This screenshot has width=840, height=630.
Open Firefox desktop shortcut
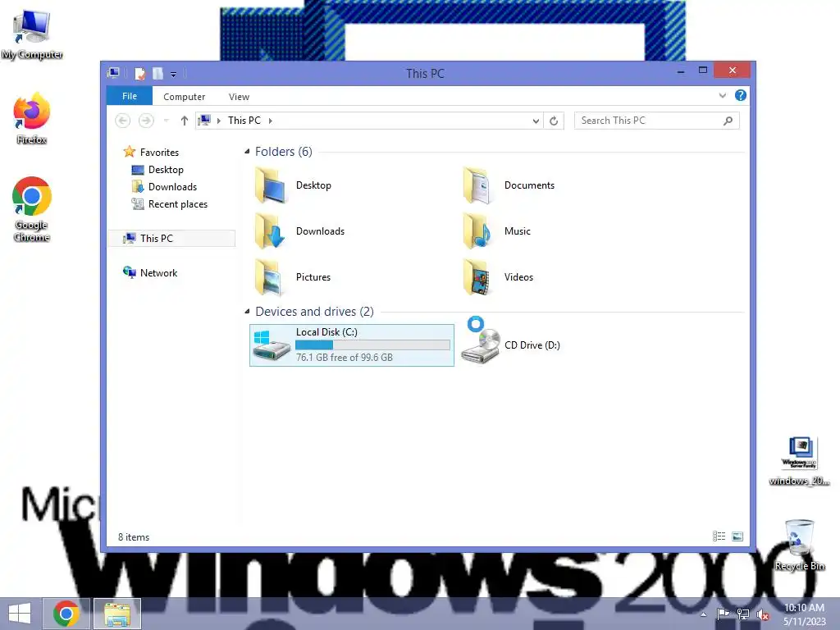coord(32,118)
